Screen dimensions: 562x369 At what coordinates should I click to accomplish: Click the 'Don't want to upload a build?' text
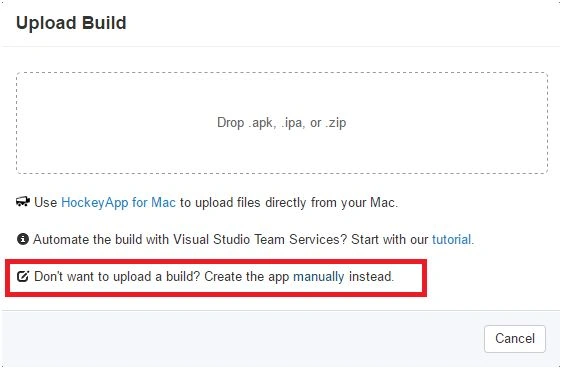117,277
